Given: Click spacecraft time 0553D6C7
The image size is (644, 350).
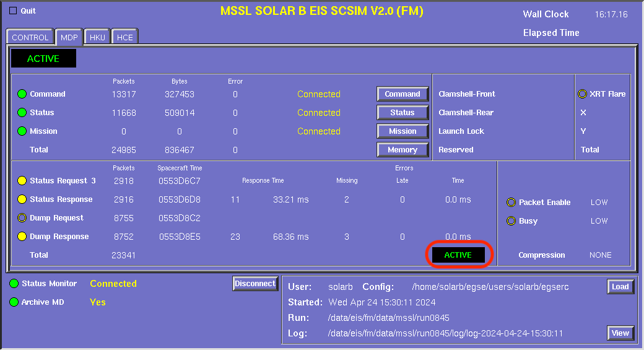Looking at the screenshot, I should pyautogui.click(x=180, y=181).
